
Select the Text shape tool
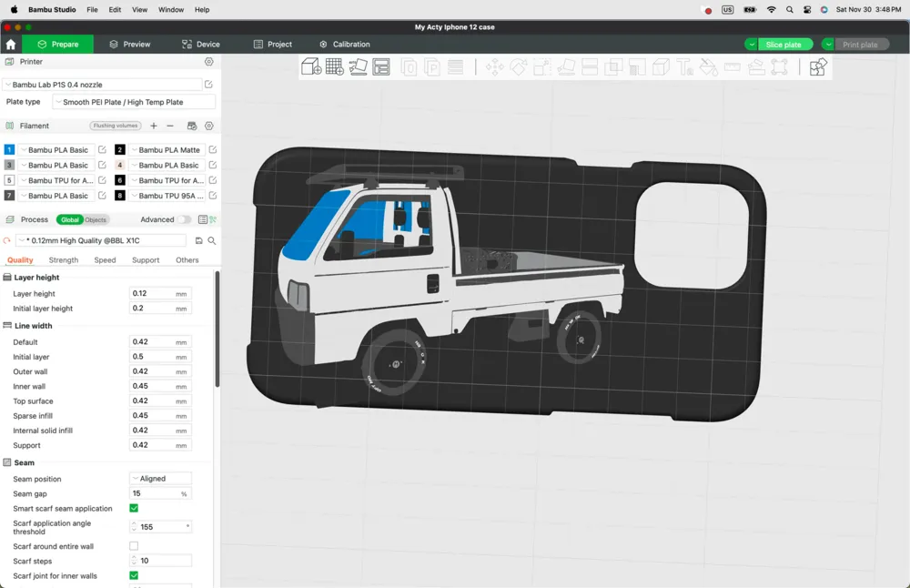pos(685,67)
